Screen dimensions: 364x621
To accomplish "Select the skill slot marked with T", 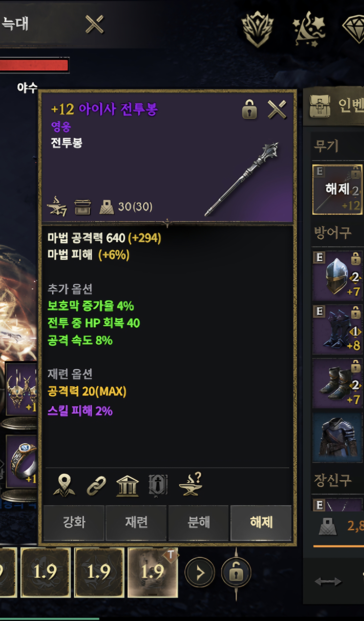I will point(153,572).
